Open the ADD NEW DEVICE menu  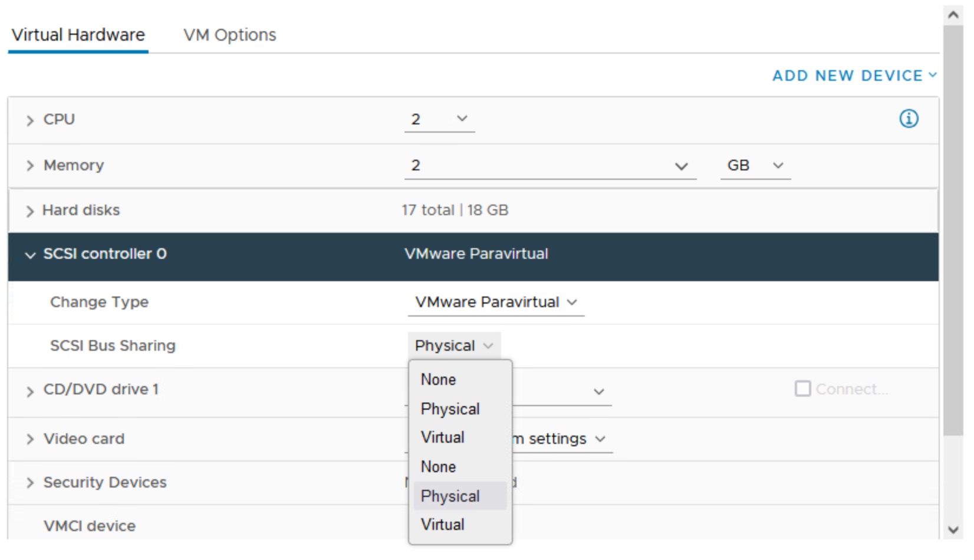coord(854,76)
